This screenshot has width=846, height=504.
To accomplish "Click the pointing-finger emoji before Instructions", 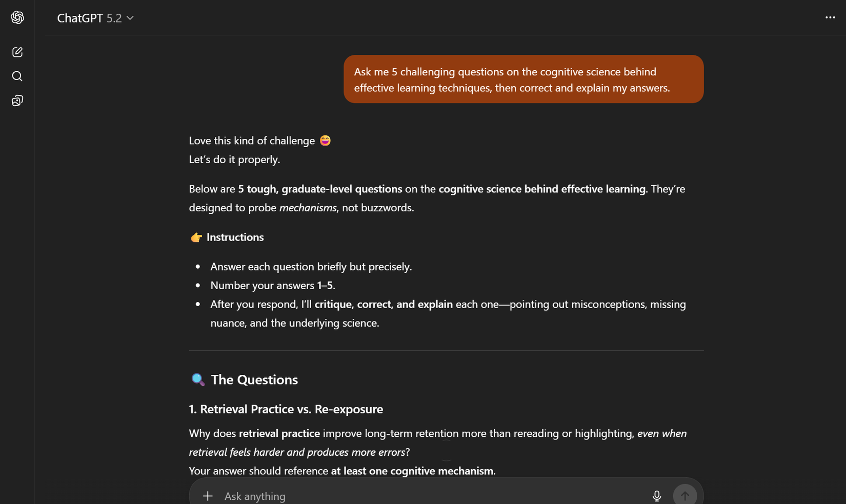I will coord(196,237).
